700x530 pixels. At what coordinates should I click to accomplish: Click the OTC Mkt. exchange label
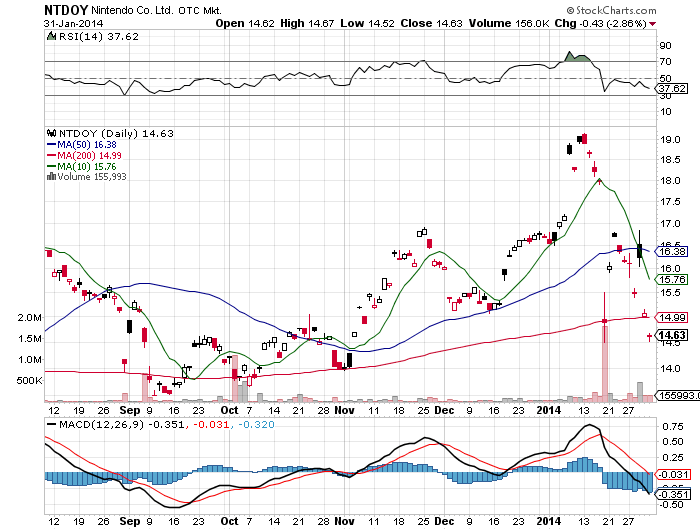click(200, 10)
